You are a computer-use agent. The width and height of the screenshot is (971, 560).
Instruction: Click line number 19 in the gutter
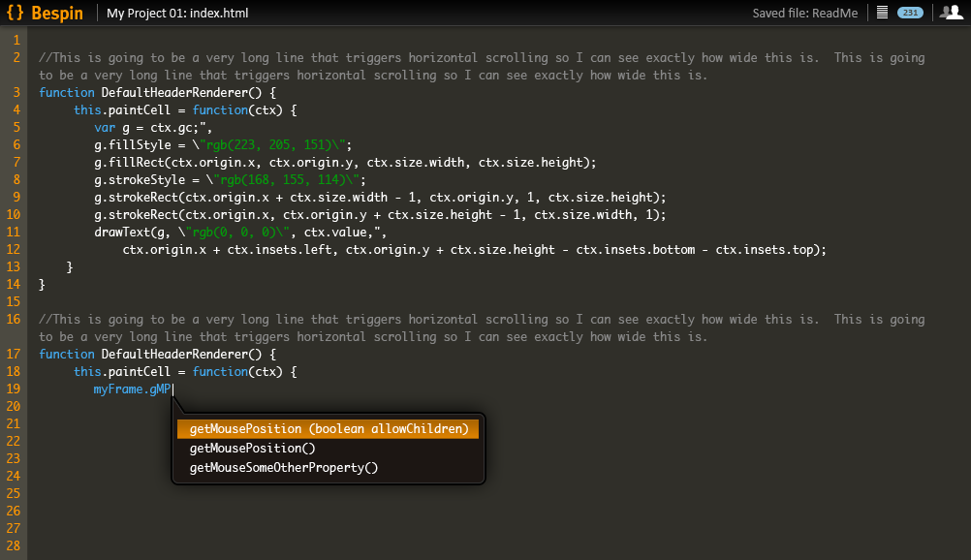[14, 389]
